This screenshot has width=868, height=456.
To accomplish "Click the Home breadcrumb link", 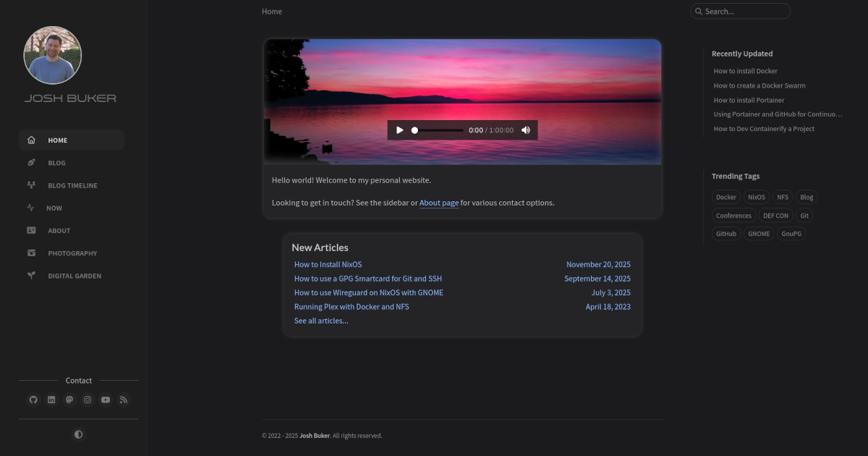I will click(271, 11).
